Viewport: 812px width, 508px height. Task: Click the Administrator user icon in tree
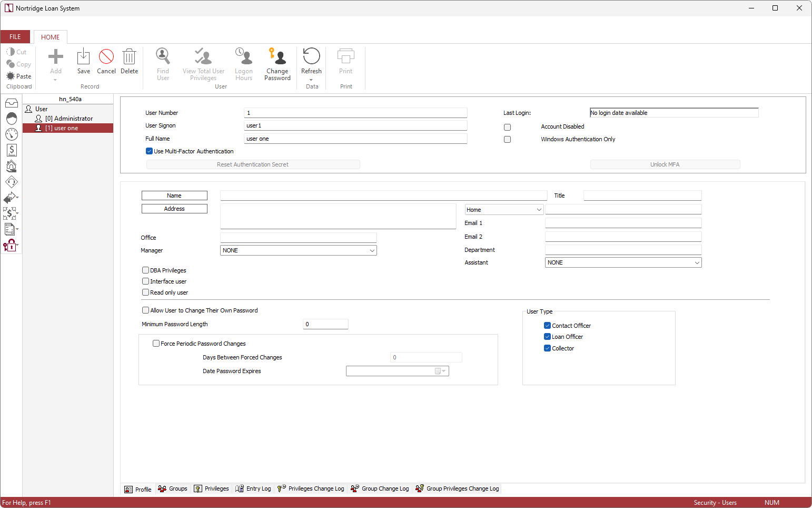click(38, 119)
